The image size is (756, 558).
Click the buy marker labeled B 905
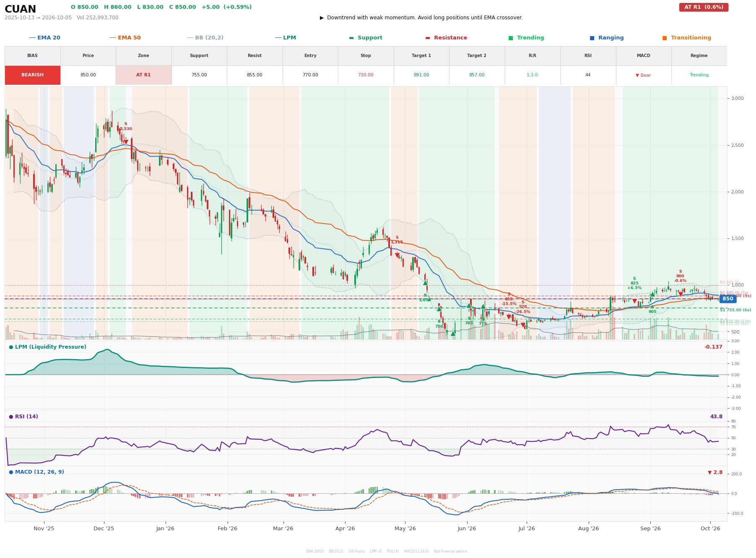click(652, 294)
